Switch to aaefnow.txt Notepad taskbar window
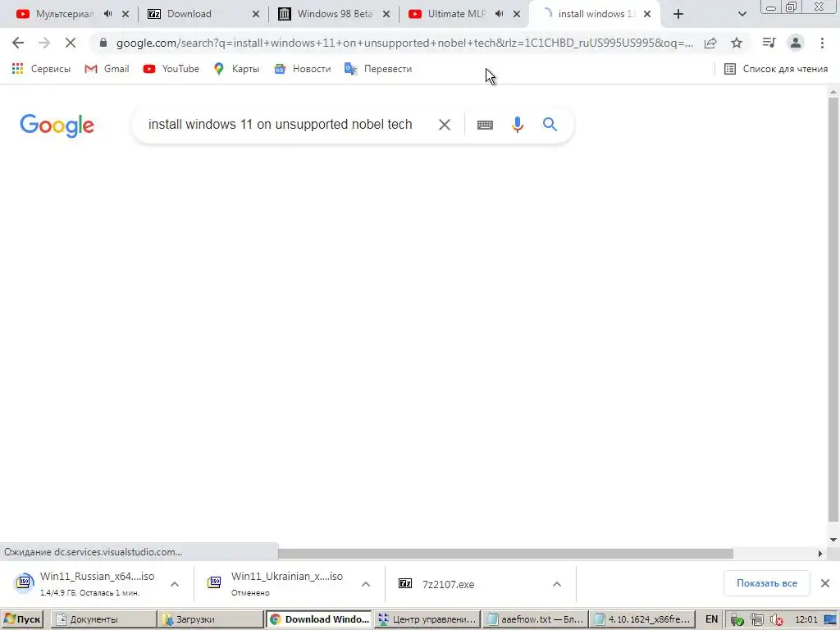The width and height of the screenshot is (840, 630). pos(535,619)
